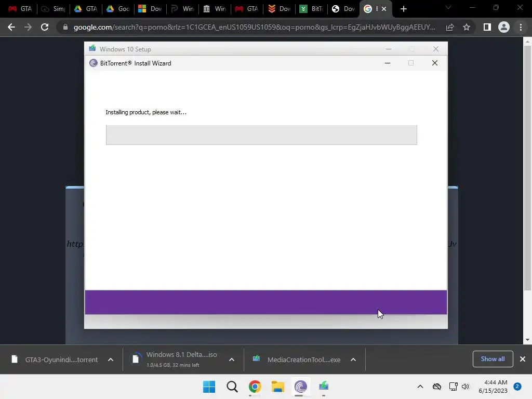532x399 pixels.
Task: Minimize the Windows 10 Setup window
Action: point(389,49)
